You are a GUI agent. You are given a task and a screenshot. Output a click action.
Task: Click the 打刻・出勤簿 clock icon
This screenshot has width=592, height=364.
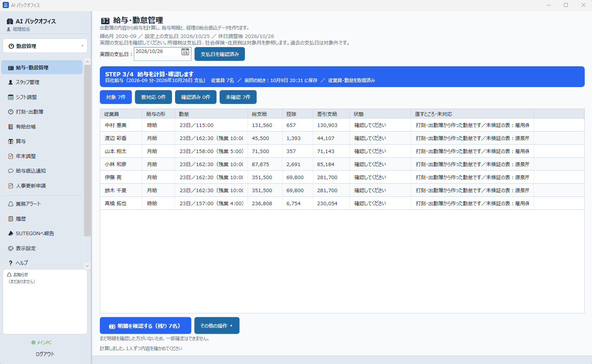point(11,112)
